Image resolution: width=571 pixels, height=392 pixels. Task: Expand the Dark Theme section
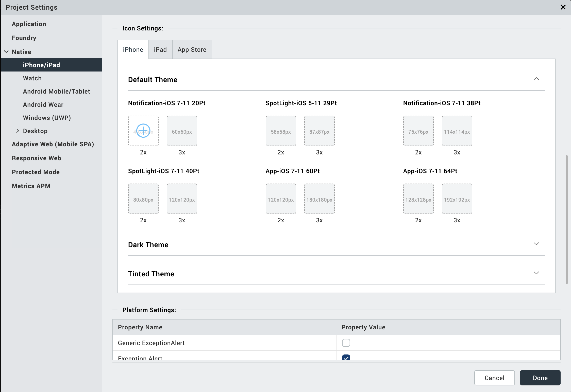coord(536,244)
